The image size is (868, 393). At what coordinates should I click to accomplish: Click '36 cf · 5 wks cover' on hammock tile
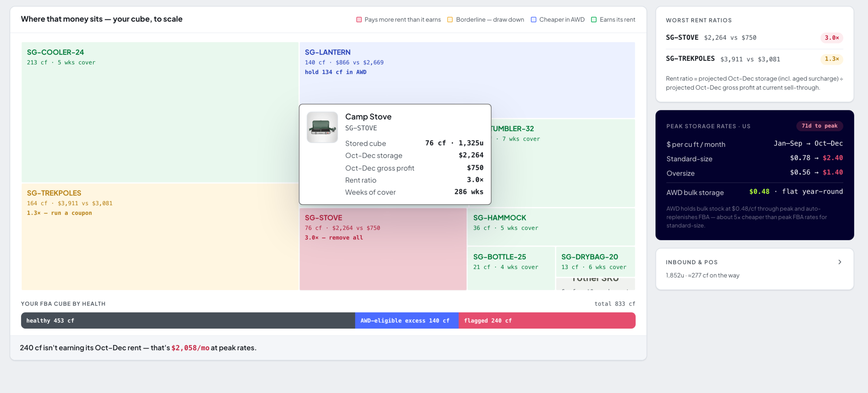click(506, 228)
